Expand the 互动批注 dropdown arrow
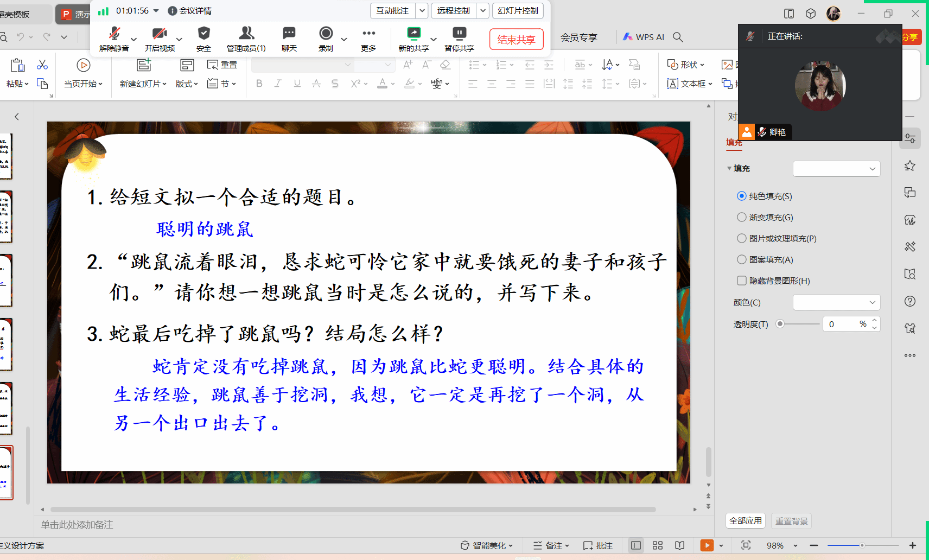Screen dimensions: 929x560 coord(422,11)
